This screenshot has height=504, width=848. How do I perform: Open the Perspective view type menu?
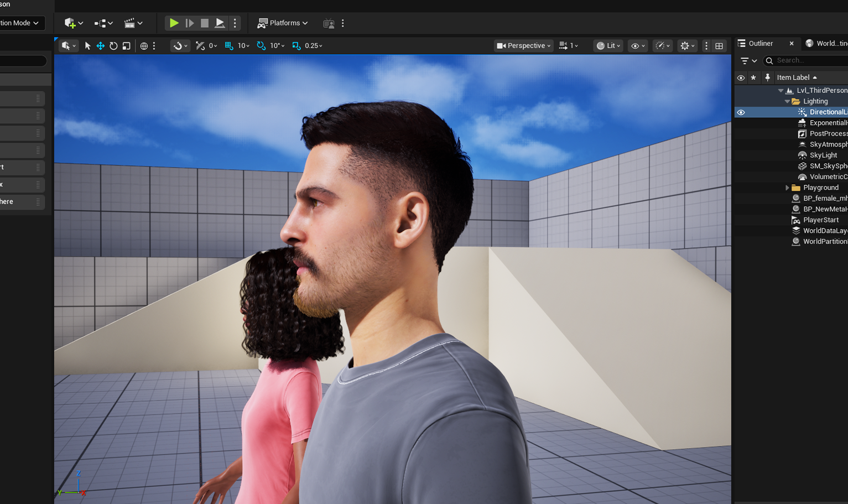(523, 46)
